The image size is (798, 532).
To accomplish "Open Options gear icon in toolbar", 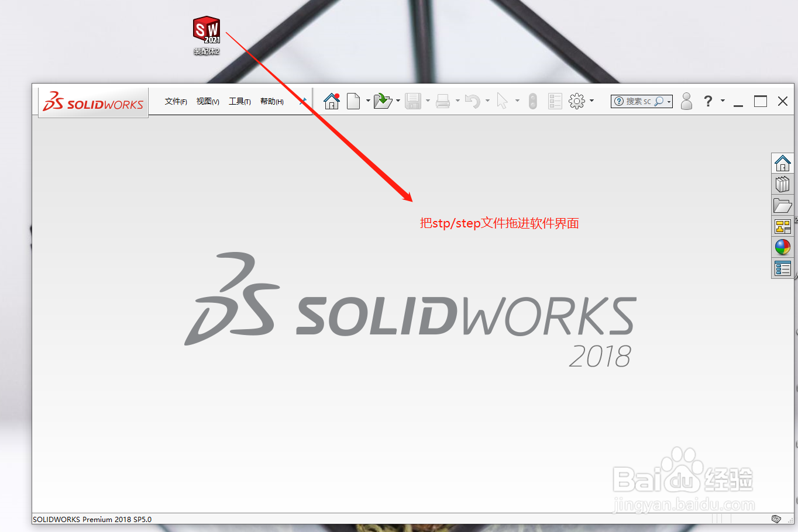I will [x=577, y=101].
